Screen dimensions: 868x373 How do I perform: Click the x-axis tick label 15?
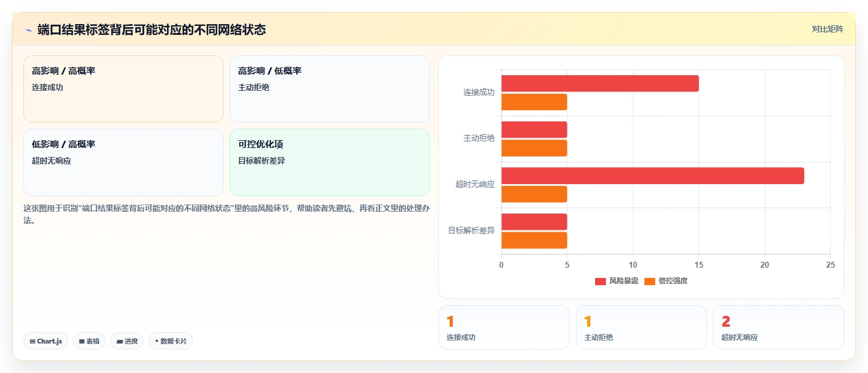[x=698, y=265]
